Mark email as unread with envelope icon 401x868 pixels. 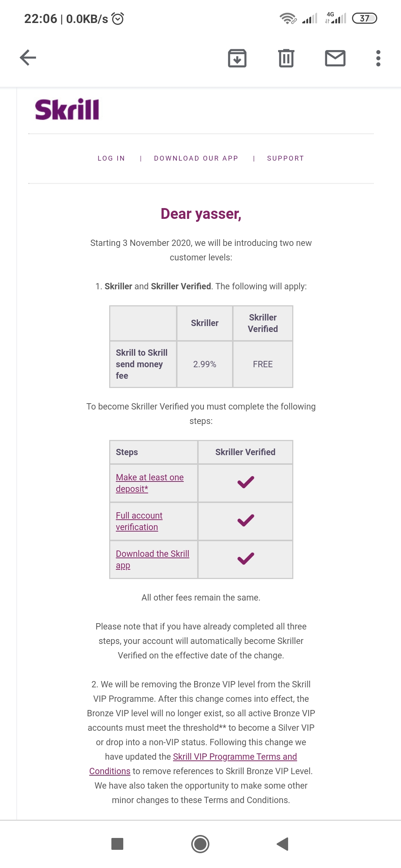coord(335,58)
